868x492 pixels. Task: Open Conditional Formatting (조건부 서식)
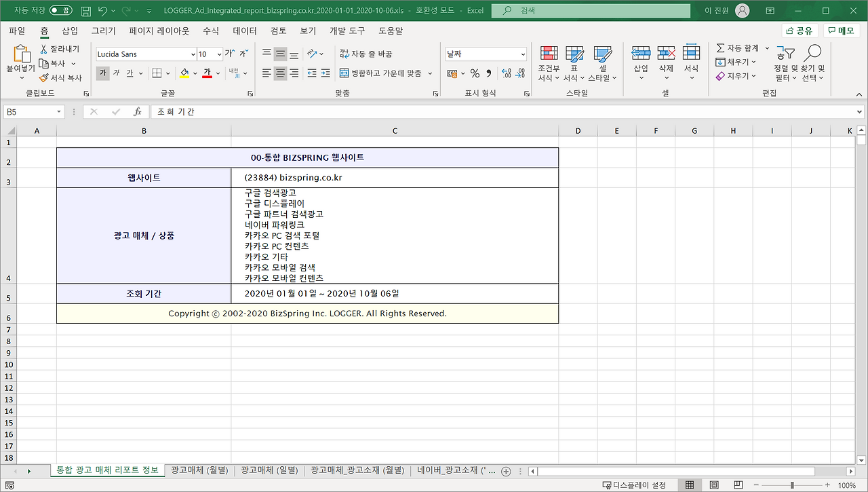549,64
